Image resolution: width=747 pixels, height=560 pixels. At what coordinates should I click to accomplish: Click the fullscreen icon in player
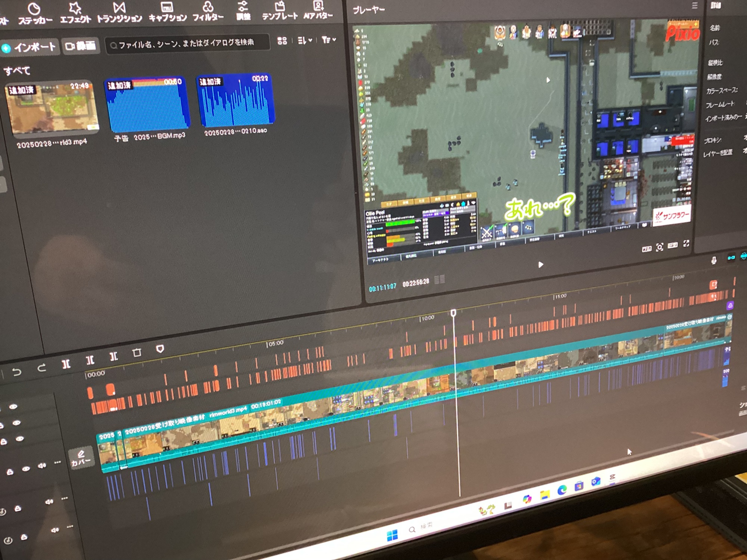[686, 243]
